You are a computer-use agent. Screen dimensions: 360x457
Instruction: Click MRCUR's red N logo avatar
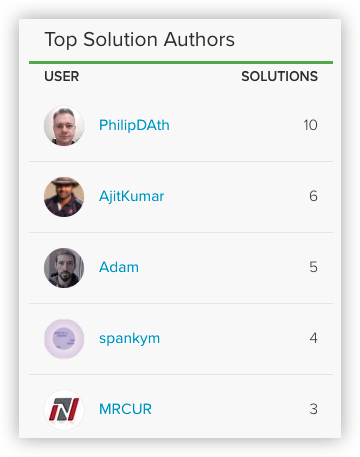tap(64, 410)
